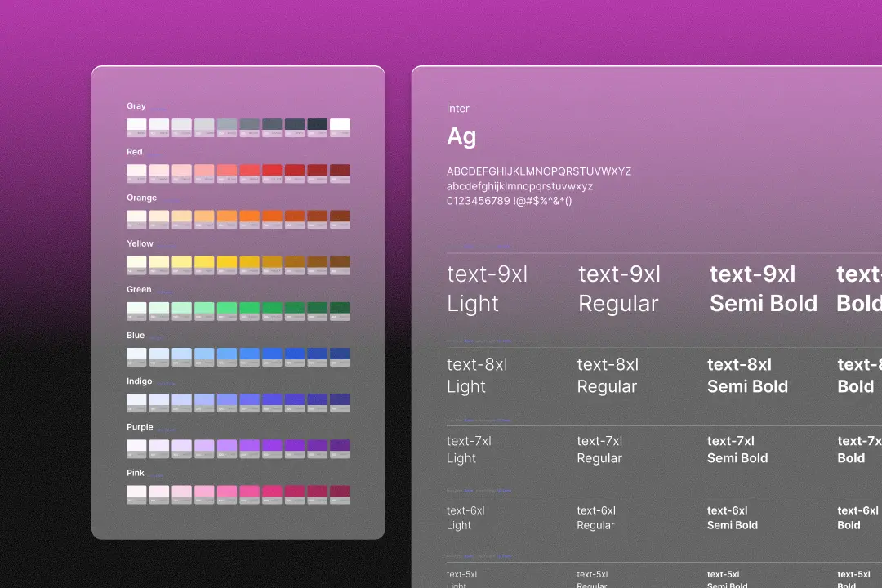Viewport: 882px width, 588px height.
Task: Select the lightest Green swatch
Action: tap(136, 311)
